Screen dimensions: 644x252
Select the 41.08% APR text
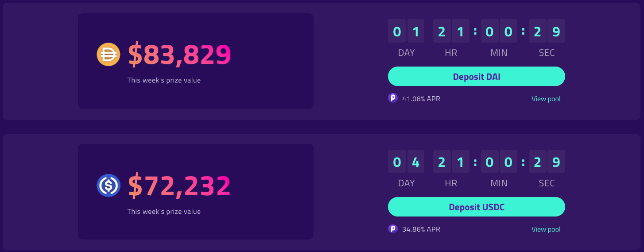pos(421,99)
